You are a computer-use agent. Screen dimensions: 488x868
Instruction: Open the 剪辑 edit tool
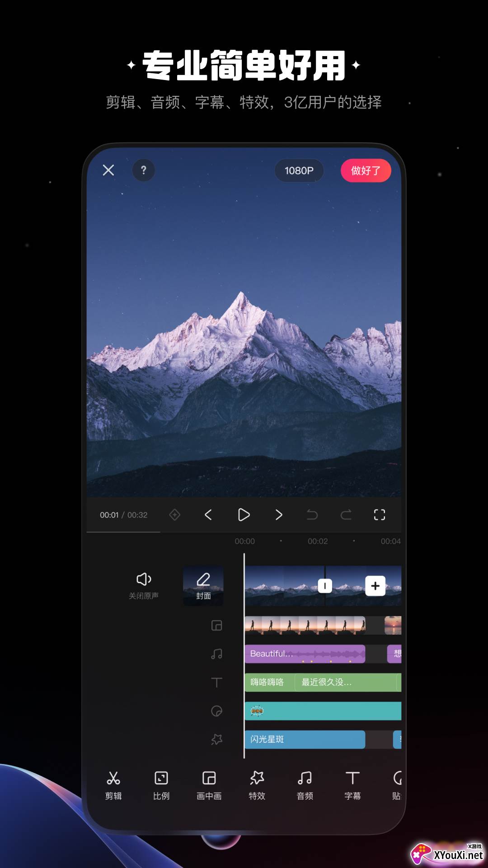113,786
